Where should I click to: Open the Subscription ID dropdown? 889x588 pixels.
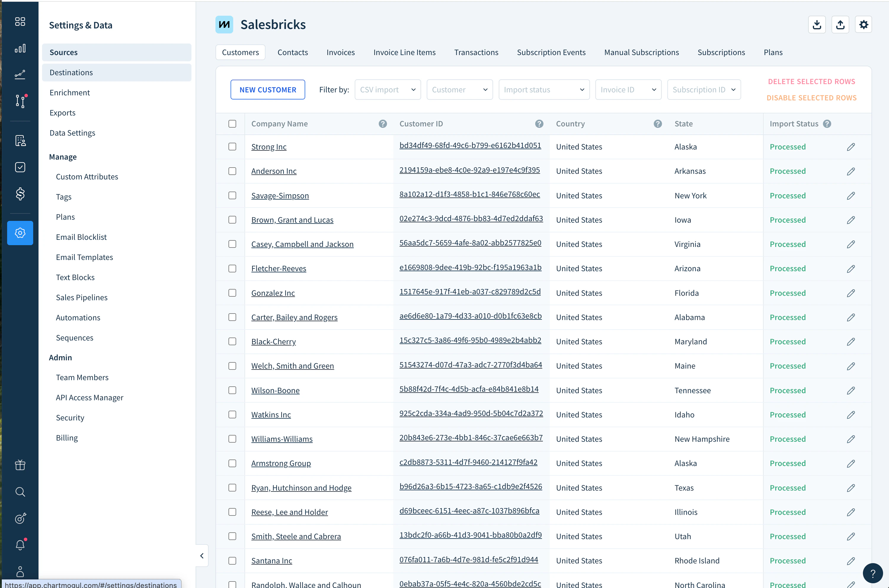coord(703,89)
